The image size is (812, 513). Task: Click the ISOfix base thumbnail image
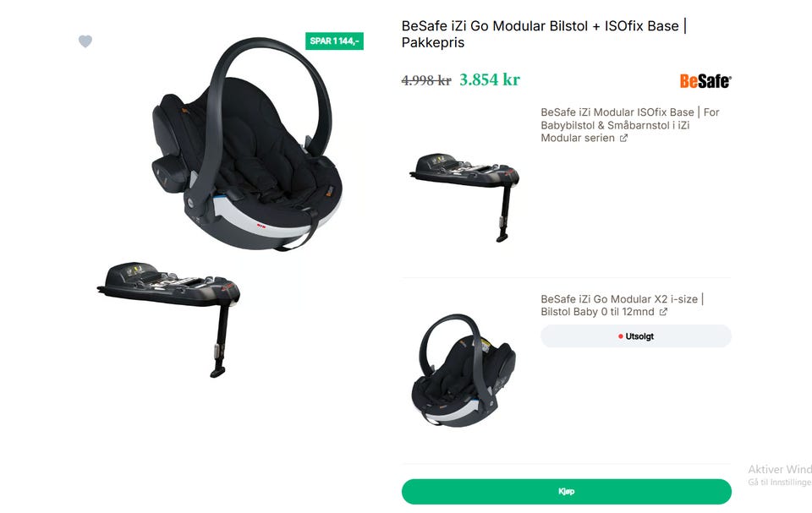(464, 197)
